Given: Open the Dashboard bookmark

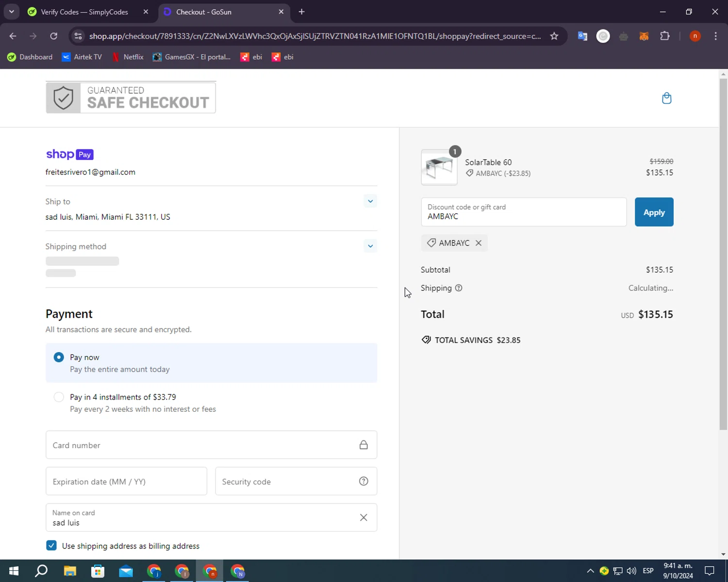Looking at the screenshot, I should click(x=30, y=57).
